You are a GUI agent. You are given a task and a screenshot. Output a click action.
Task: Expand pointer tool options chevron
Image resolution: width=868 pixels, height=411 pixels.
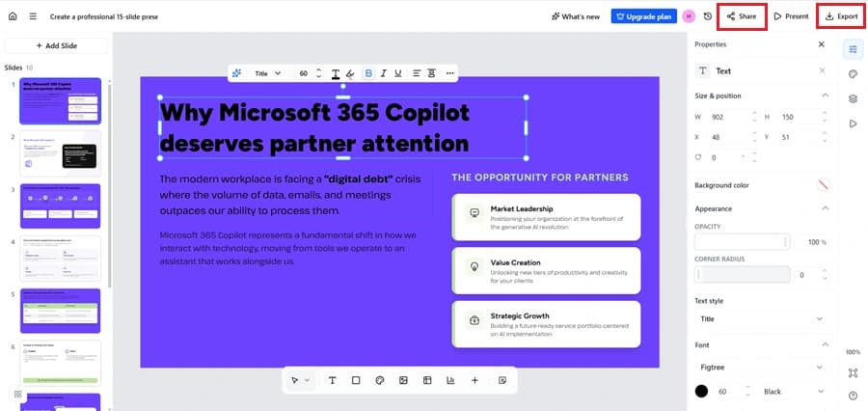(308, 380)
